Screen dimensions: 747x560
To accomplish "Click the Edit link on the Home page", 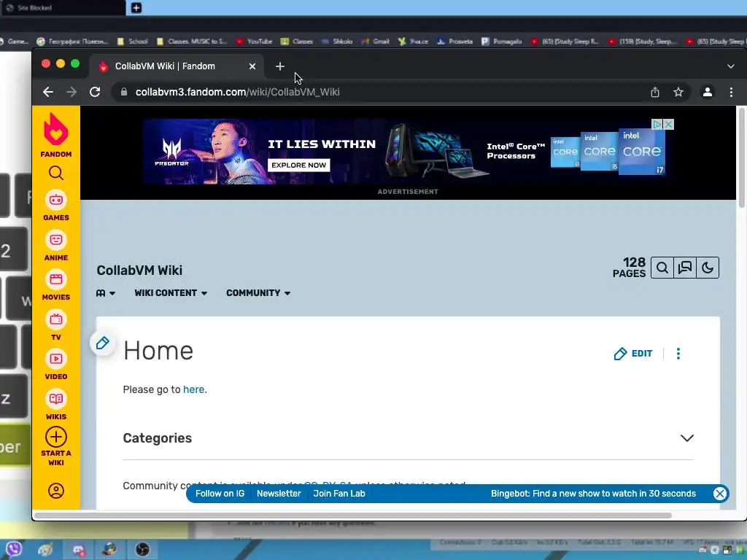I will coord(633,354).
